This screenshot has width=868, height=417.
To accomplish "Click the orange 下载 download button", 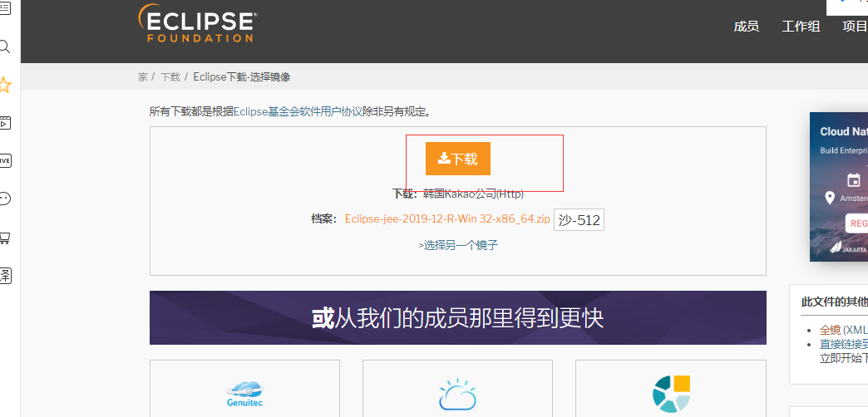I will (458, 159).
